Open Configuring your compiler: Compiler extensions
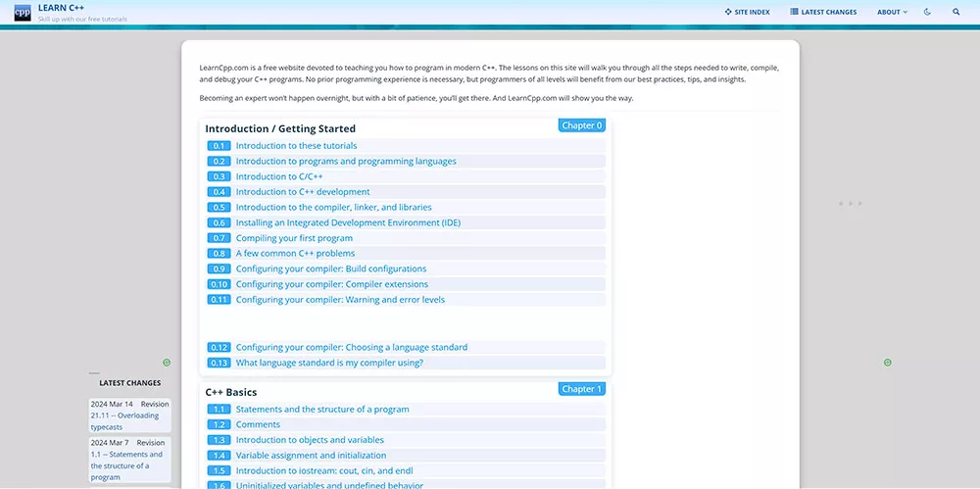This screenshot has height=489, width=980. (x=332, y=284)
